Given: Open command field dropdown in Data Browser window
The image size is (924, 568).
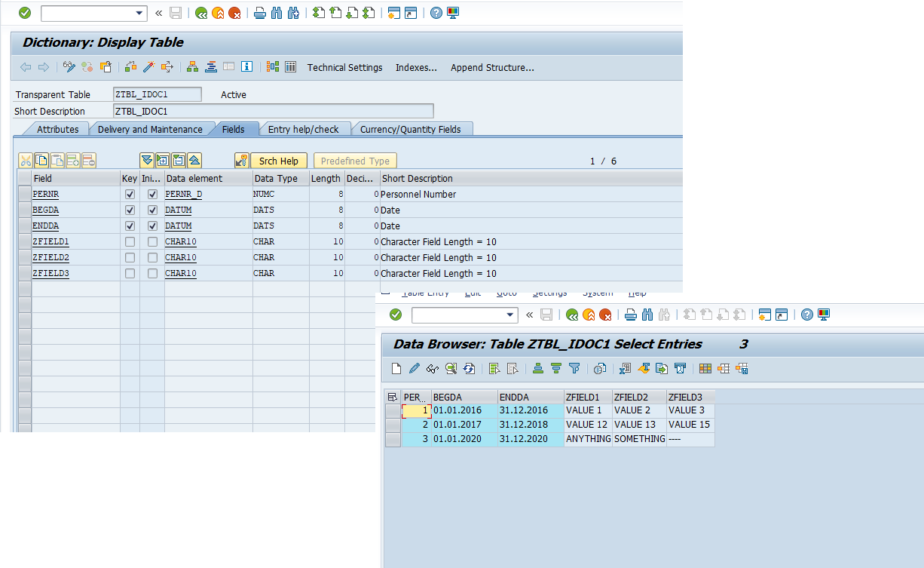Looking at the screenshot, I should (510, 315).
